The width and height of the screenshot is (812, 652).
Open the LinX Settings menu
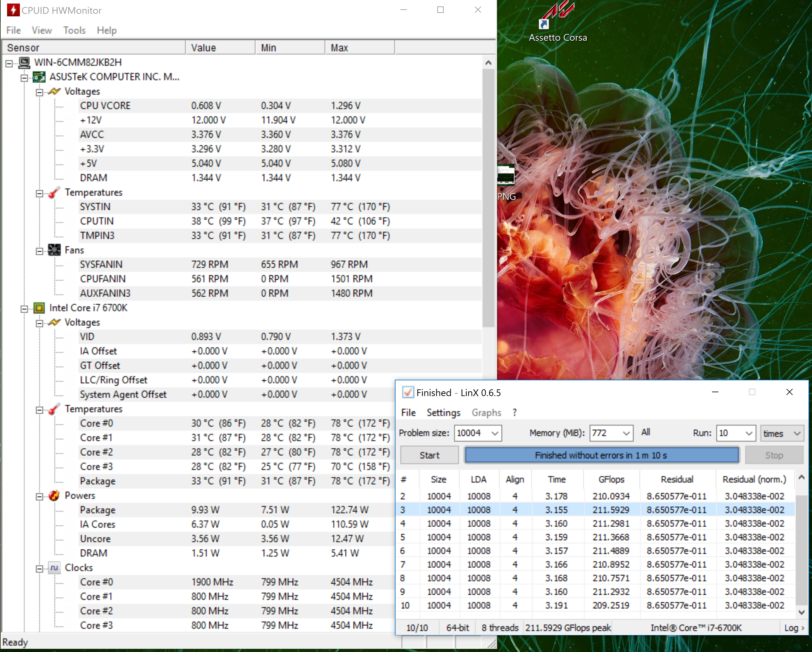point(443,413)
